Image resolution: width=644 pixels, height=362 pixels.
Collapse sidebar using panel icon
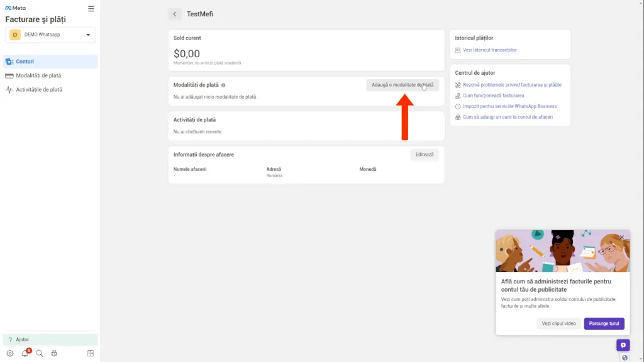click(91, 353)
